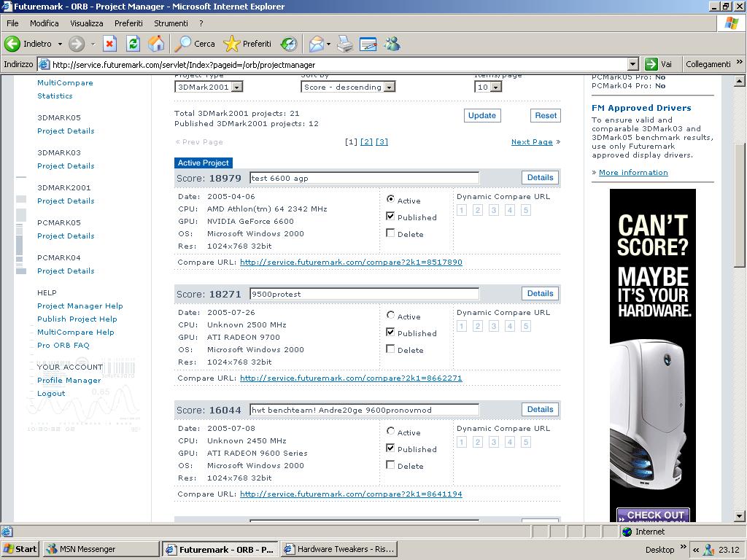Open the Indietro back history arrow
Screen dimensions: 747x560
60,44
